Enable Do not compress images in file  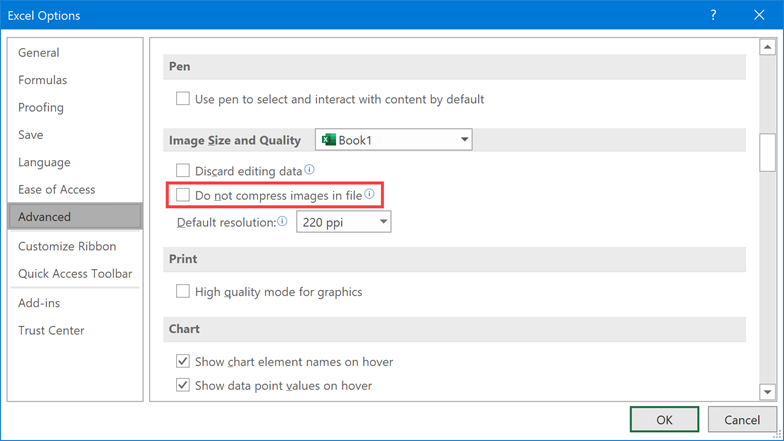pyautogui.click(x=183, y=194)
